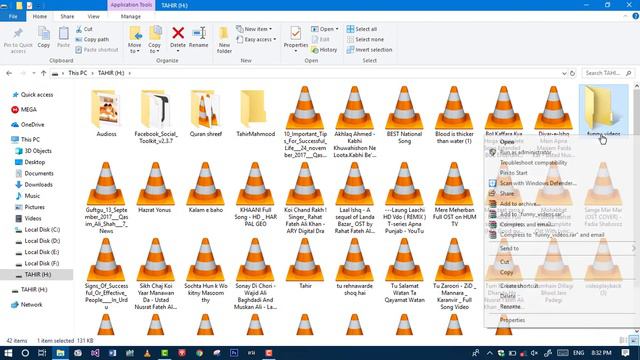Image resolution: width=640 pixels, height=360 pixels.
Task: Click Select all in ribbon
Action: point(362,29)
